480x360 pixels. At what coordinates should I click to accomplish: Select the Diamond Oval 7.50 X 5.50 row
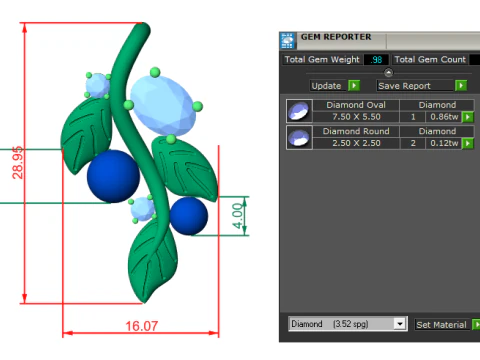[380, 111]
